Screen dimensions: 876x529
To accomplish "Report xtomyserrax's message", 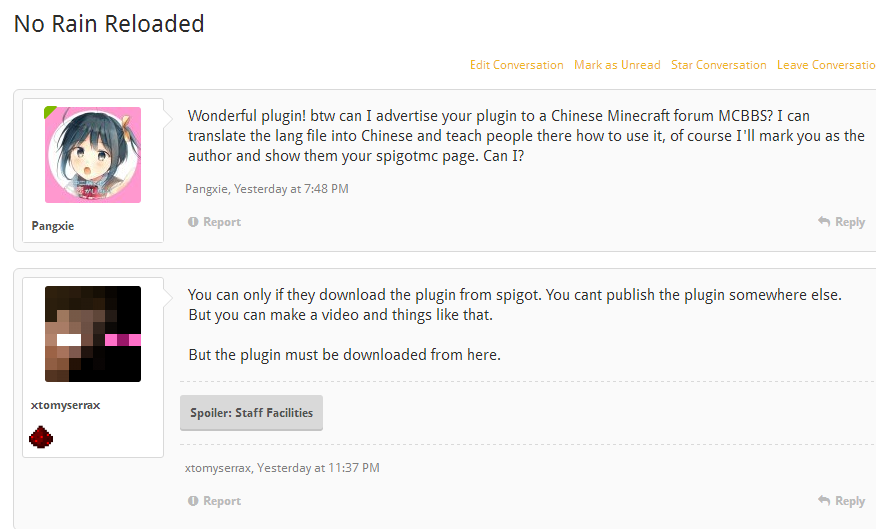I will (215, 501).
